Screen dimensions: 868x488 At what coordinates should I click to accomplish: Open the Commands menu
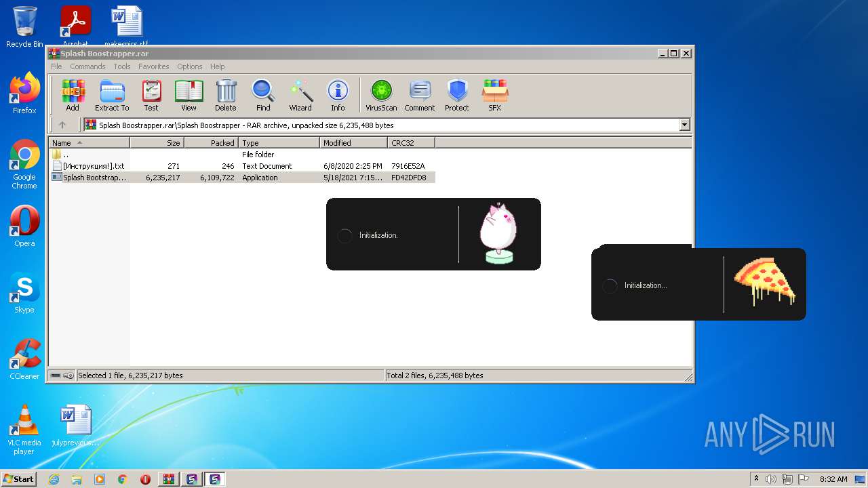[x=87, y=66]
